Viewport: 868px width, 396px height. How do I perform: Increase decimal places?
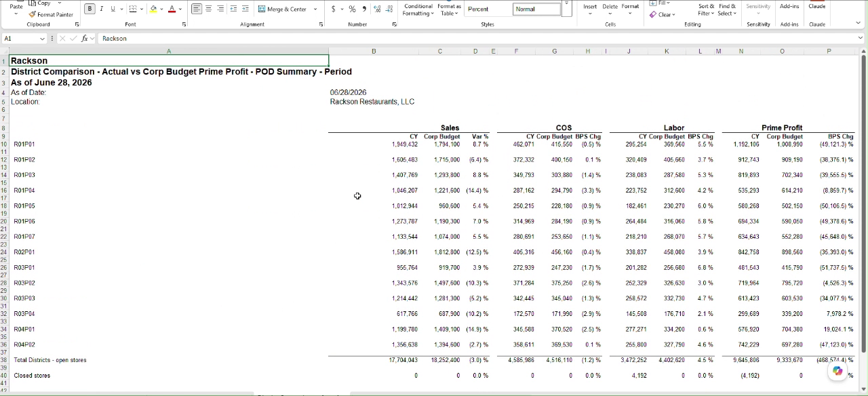point(377,9)
